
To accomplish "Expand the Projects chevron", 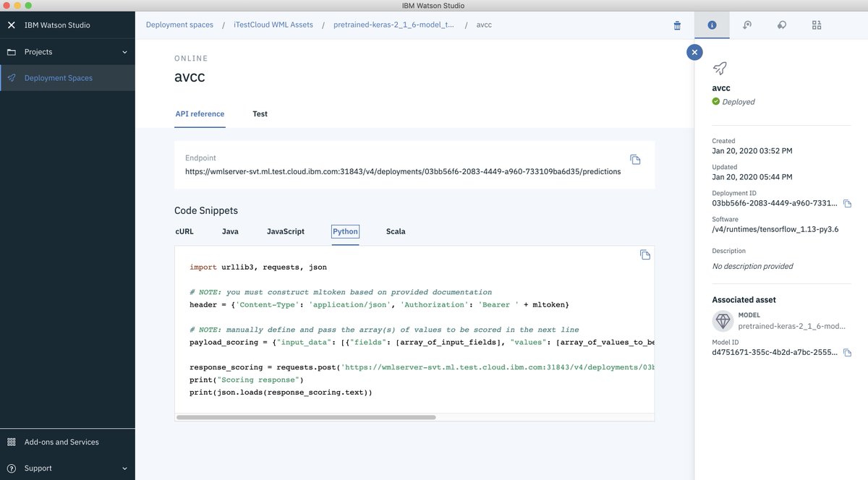I will point(124,52).
